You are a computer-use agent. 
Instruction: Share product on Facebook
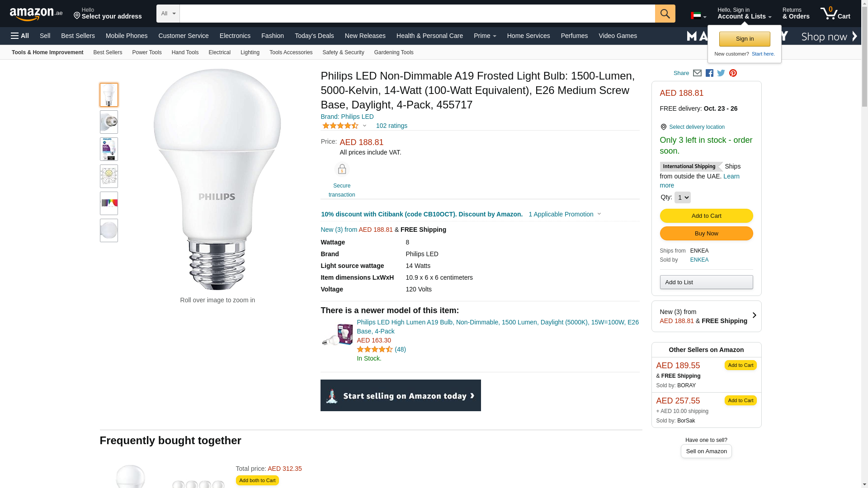[x=709, y=73]
